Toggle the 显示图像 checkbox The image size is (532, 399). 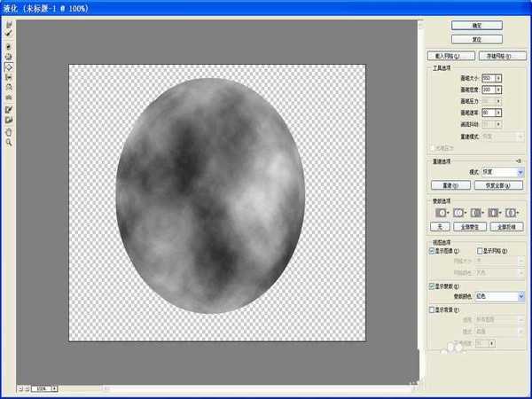click(432, 251)
